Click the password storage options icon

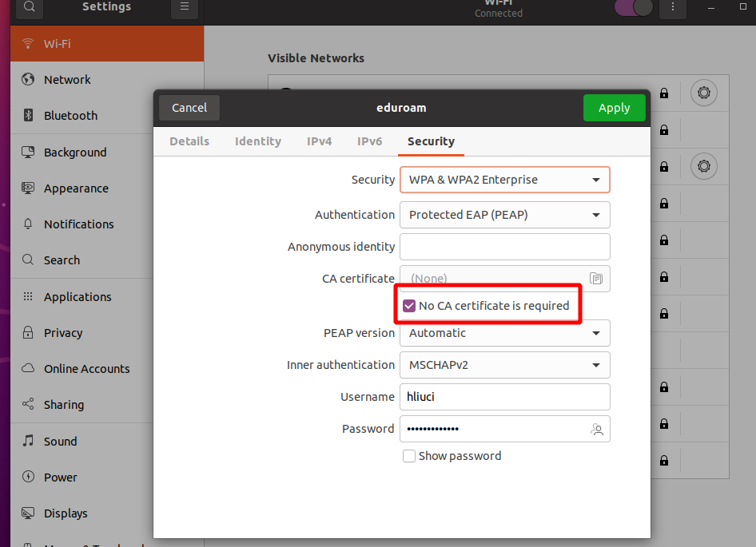coord(597,429)
